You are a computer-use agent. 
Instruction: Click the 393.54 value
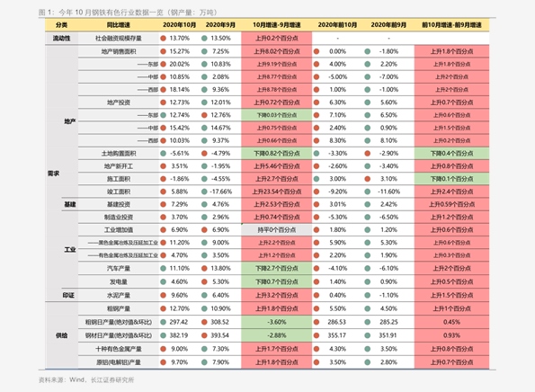coord(219,335)
